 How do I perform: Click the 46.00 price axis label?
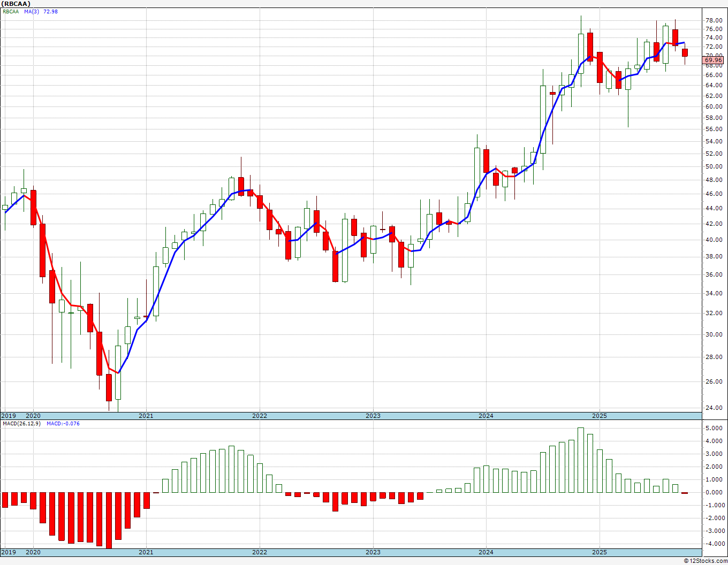pos(714,194)
